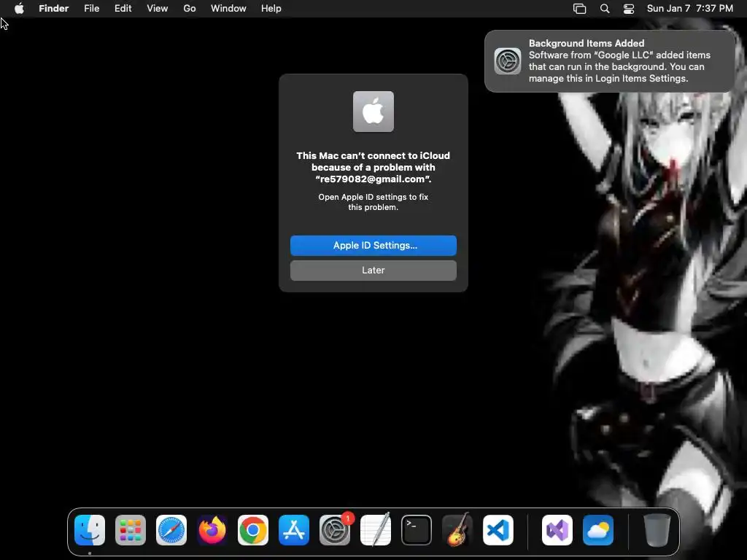Click the Apple ID Settings button

(x=373, y=245)
